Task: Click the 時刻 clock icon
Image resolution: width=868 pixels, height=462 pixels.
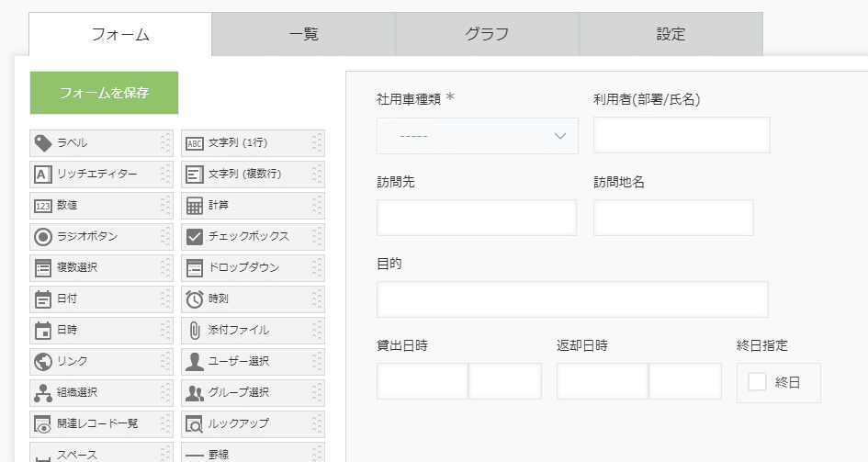Action: click(x=195, y=299)
